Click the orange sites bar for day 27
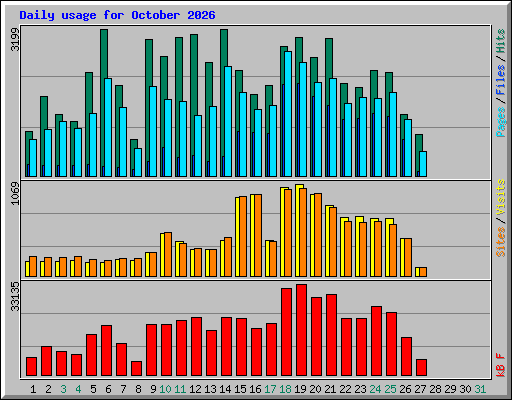Image resolution: width=512 pixels, height=400 pixels. coord(423,272)
